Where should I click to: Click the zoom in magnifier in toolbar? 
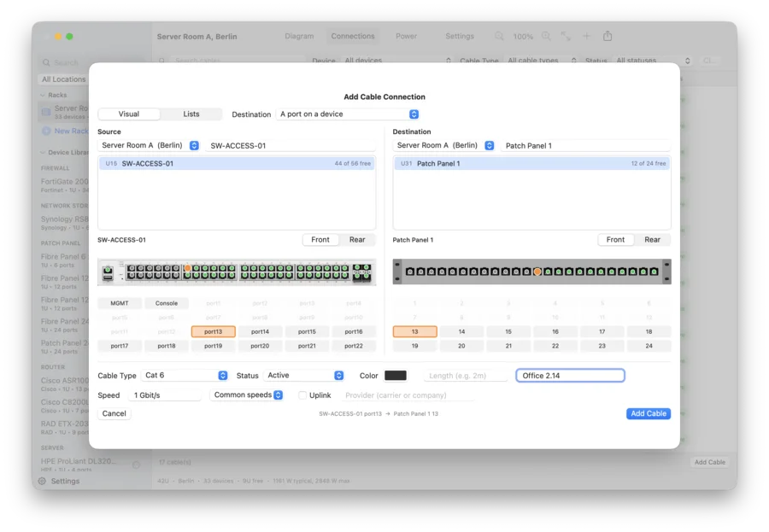point(546,36)
